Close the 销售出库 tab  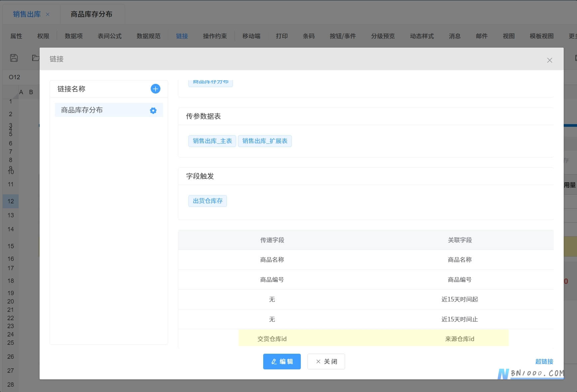tap(48, 14)
